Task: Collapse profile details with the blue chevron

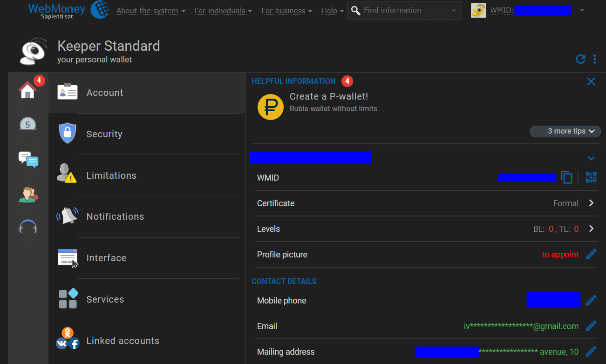Action: click(591, 158)
